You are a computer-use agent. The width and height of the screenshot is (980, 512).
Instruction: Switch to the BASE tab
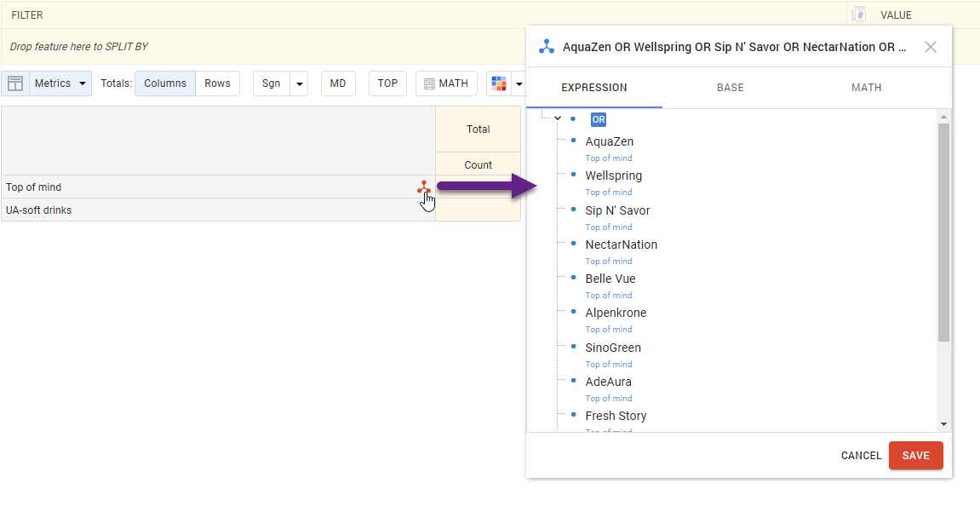tap(730, 87)
